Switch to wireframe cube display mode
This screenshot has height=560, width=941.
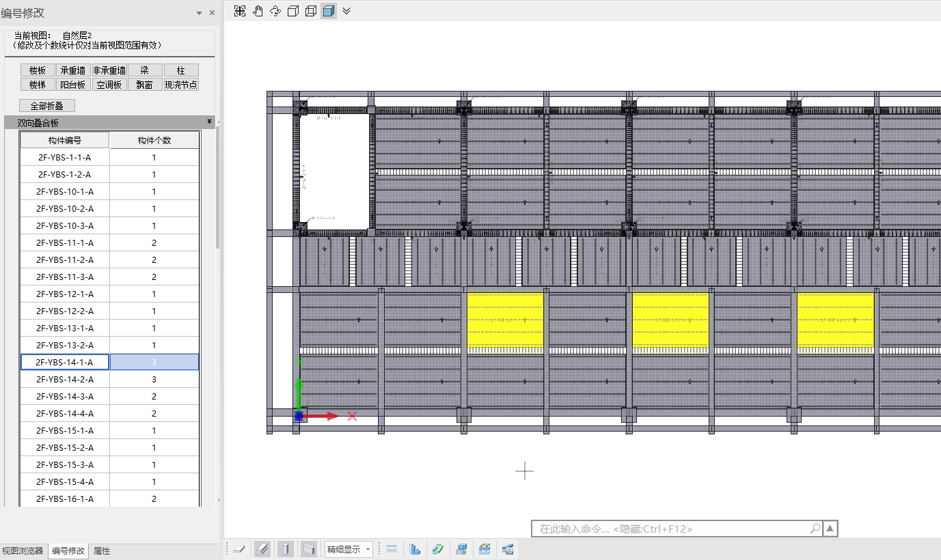pyautogui.click(x=311, y=11)
